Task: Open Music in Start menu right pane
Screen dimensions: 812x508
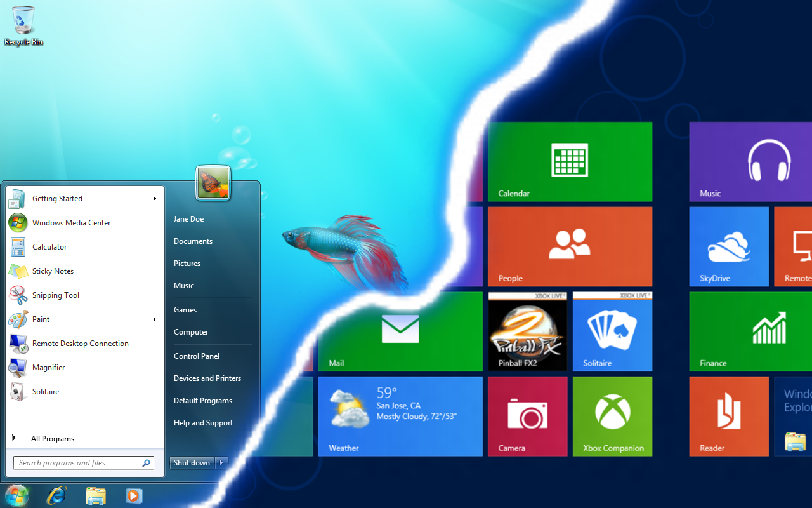Action: 184,286
